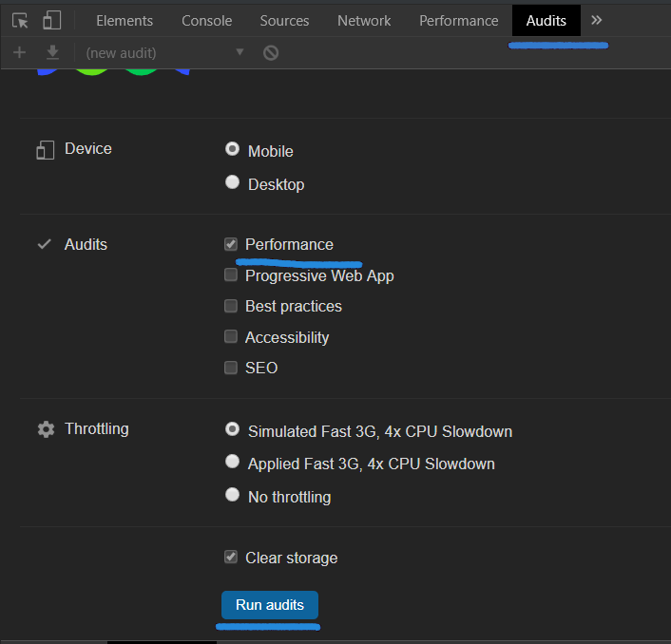Image resolution: width=671 pixels, height=644 pixels.
Task: Open the Performance panel tab
Action: click(458, 21)
